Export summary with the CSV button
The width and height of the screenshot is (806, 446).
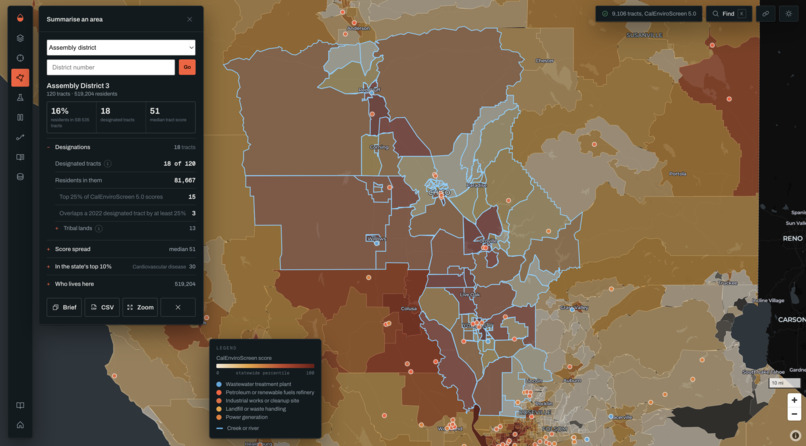pos(102,307)
